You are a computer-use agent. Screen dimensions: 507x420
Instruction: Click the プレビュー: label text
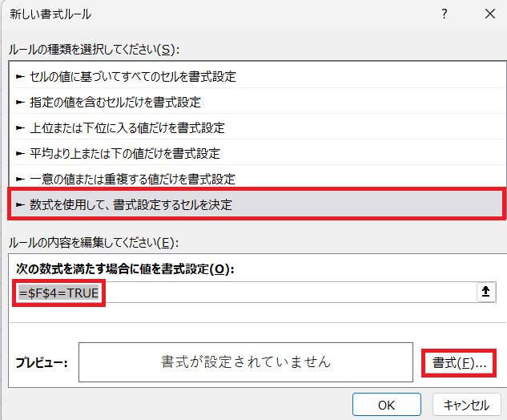pos(42,363)
